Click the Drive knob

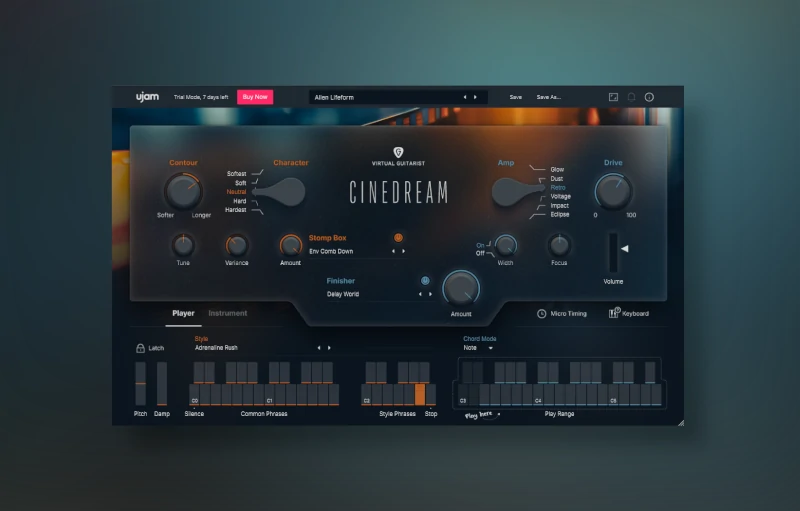(x=613, y=191)
